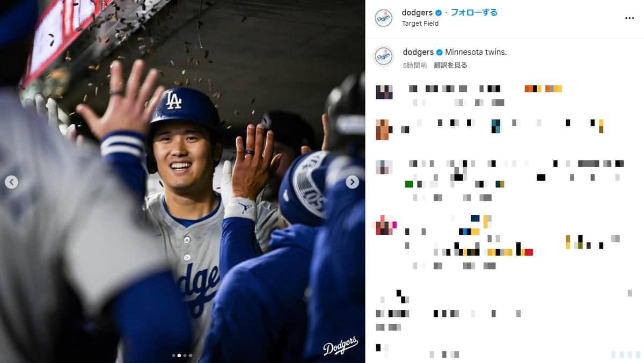Open fourth commenter's profile picture

point(385,224)
